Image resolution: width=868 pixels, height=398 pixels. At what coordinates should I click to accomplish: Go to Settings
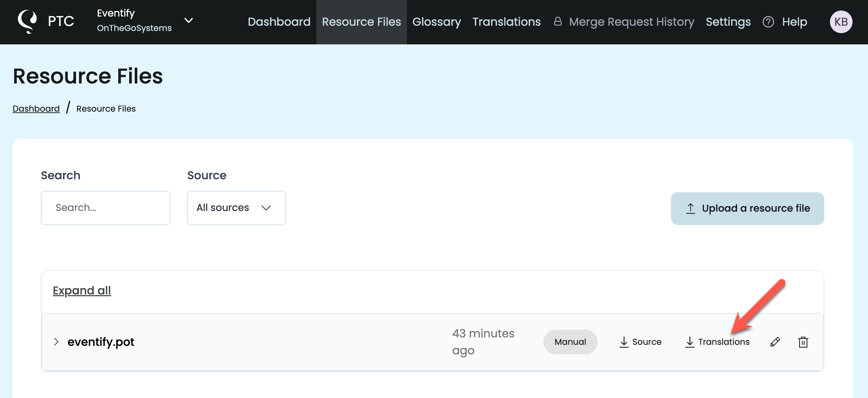tap(728, 21)
